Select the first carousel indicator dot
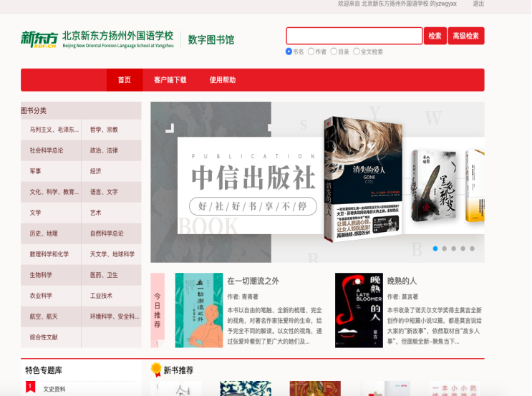The image size is (532, 396). pos(435,248)
